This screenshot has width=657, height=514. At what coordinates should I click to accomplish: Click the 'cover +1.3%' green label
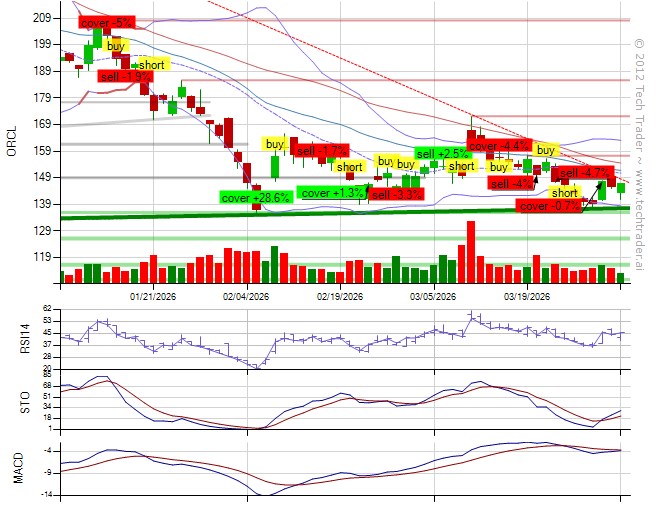coord(334,193)
